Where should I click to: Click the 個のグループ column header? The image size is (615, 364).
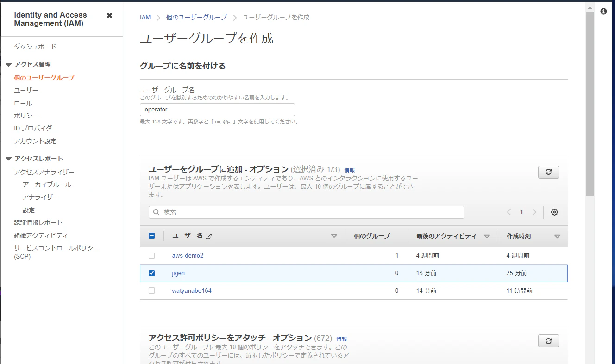372,236
